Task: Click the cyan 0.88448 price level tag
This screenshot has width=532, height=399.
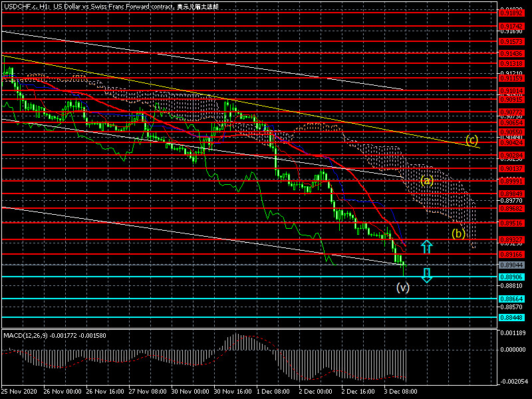Action: click(x=511, y=317)
